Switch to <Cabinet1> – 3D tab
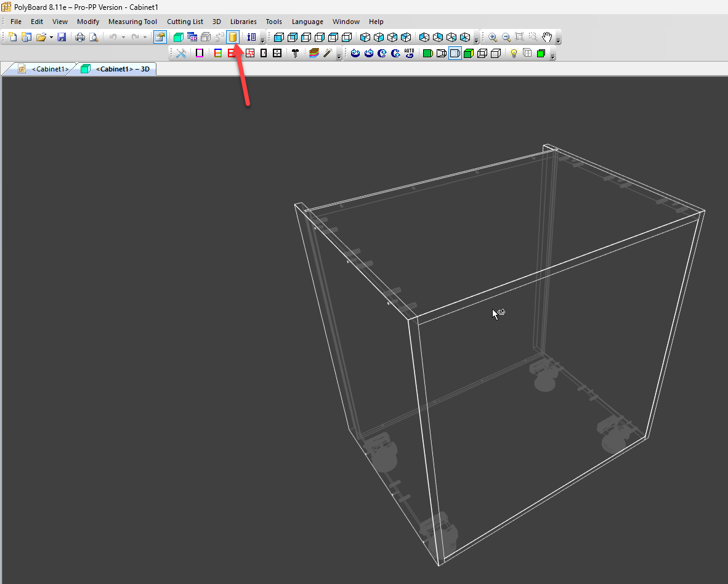 [116, 69]
